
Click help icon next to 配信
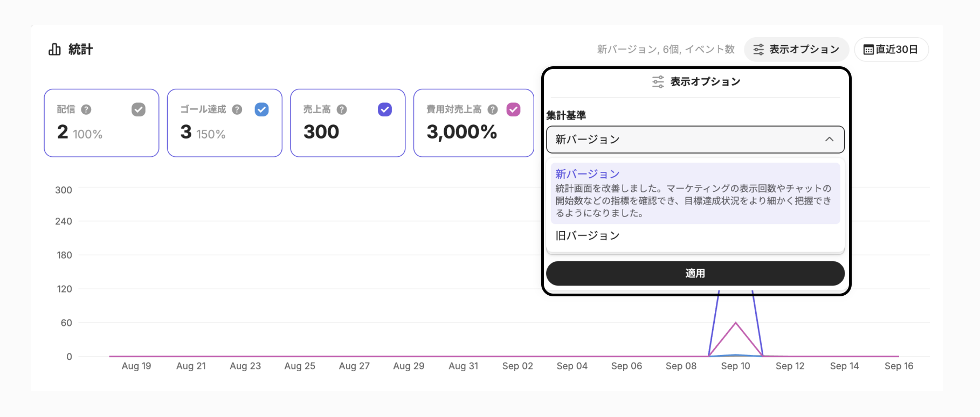click(x=86, y=109)
